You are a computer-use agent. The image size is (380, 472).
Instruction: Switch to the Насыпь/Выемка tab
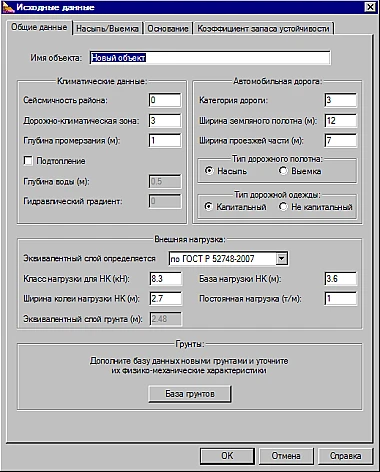[107, 29]
